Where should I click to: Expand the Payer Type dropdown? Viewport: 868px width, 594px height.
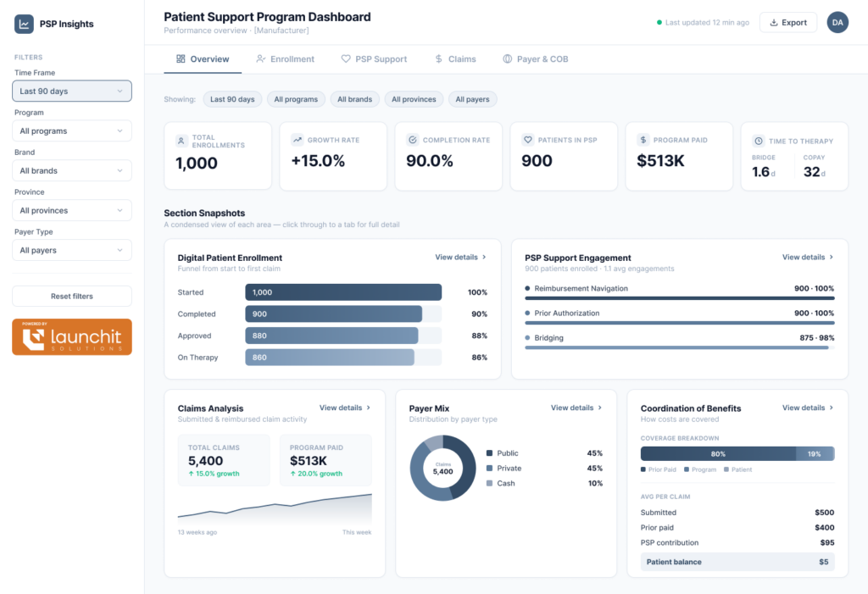72,250
